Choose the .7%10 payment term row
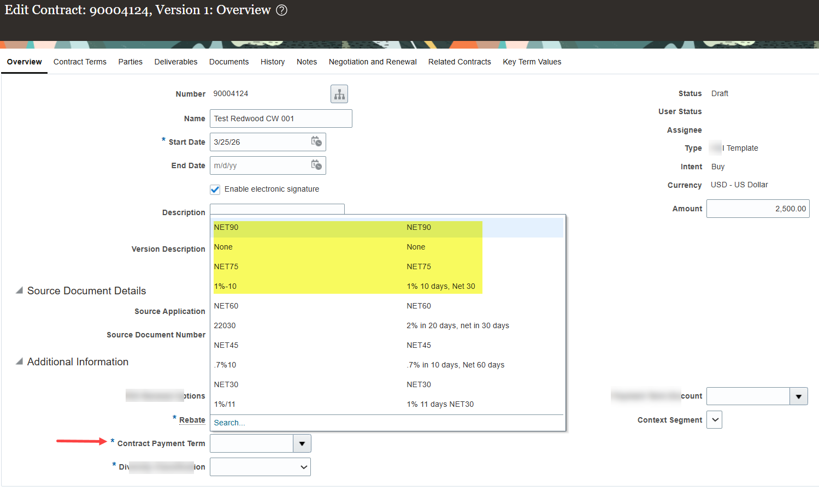The width and height of the screenshot is (819, 504). pyautogui.click(x=388, y=365)
